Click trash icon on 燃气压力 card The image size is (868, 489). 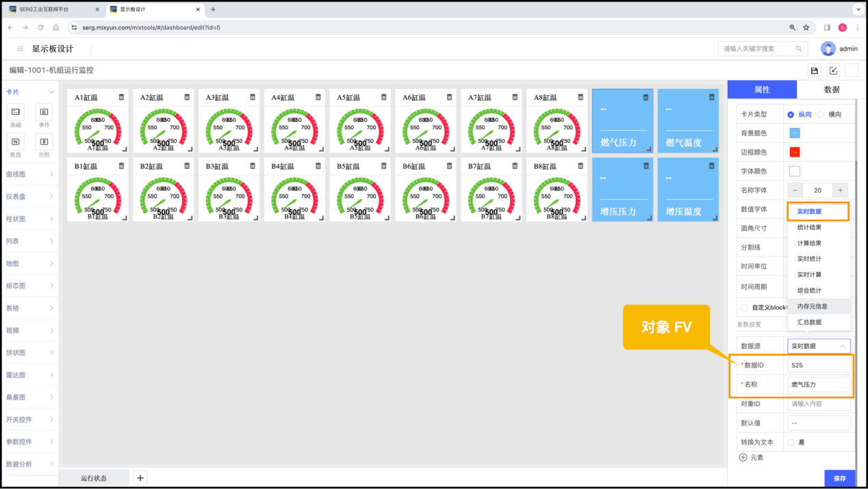coord(646,97)
